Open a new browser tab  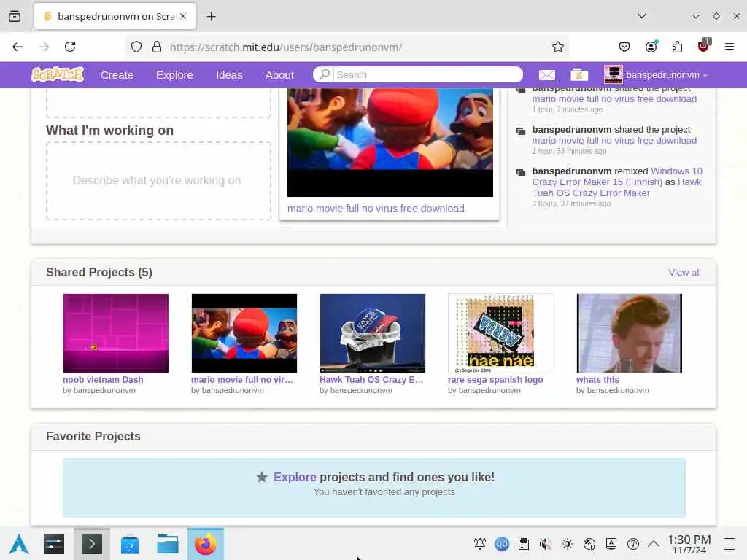[211, 17]
